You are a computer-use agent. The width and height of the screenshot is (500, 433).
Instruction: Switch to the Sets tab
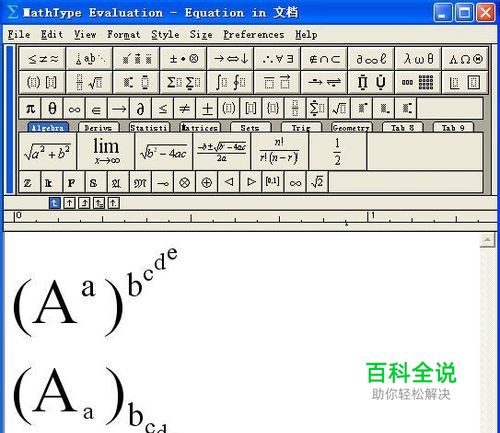click(x=251, y=128)
